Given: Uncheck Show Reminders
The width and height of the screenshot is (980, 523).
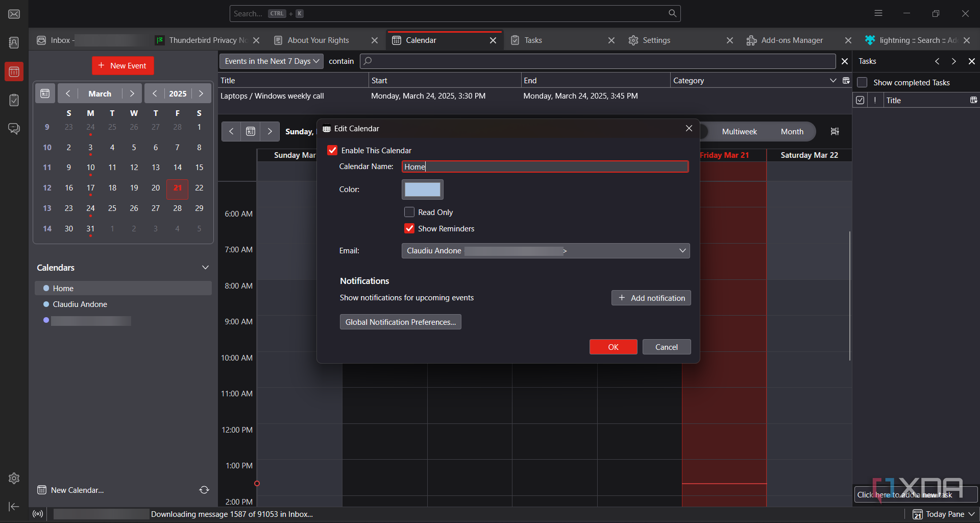Looking at the screenshot, I should [x=409, y=228].
